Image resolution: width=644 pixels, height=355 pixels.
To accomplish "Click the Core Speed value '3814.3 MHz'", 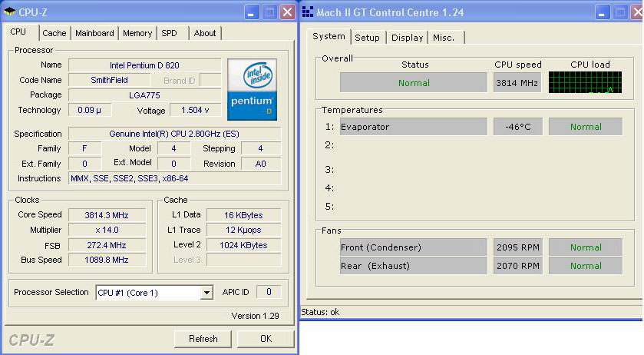I will 107,215.
